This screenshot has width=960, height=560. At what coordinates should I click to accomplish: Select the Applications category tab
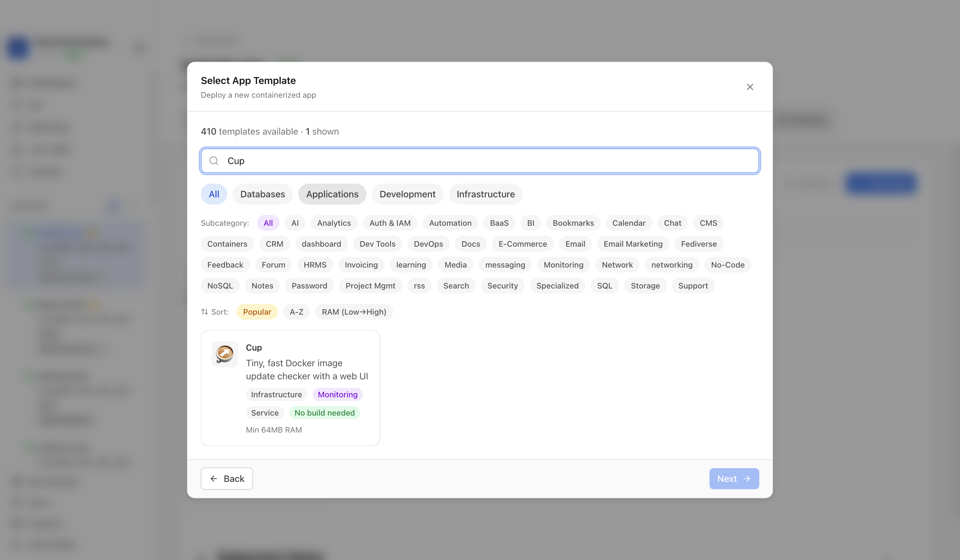[332, 194]
